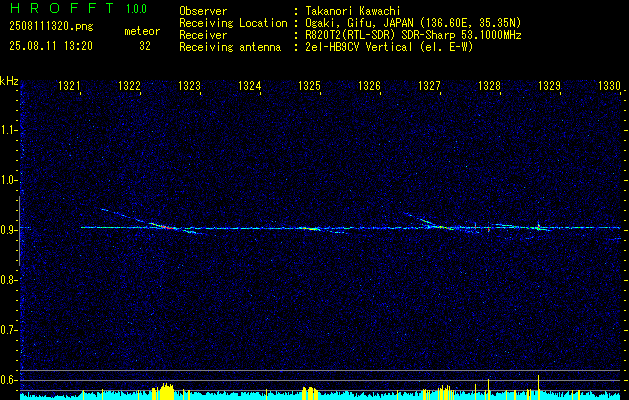This screenshot has width=629, height=400.
Task: Click time marker 1330
Action: click(x=609, y=85)
